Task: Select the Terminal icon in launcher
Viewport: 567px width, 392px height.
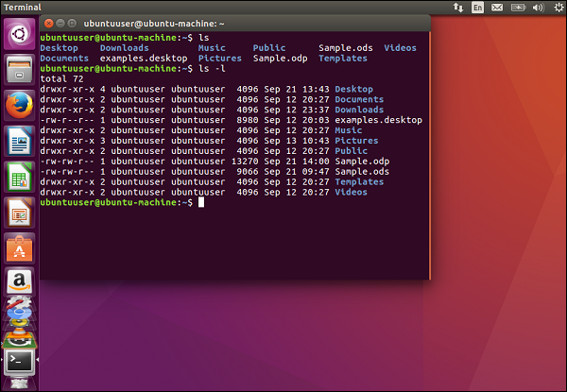Action: [19, 360]
